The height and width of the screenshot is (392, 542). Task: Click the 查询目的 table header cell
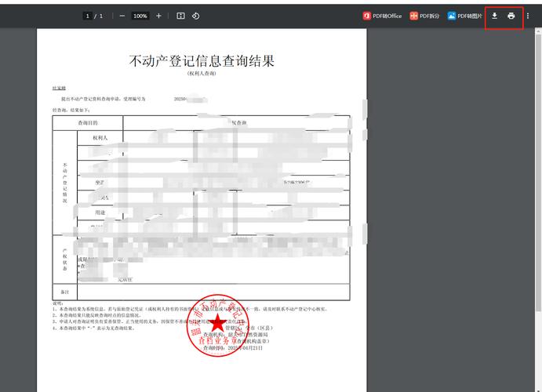pos(87,123)
